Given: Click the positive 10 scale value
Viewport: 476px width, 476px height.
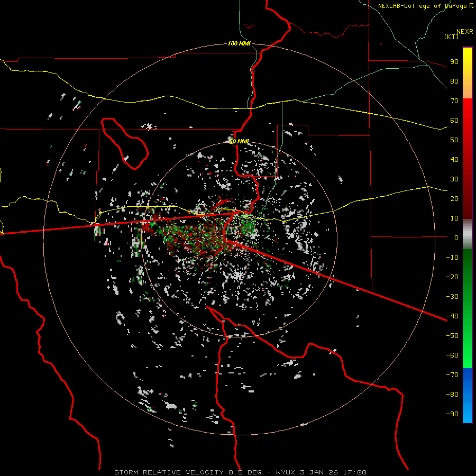Looking at the screenshot, I should (x=454, y=218).
